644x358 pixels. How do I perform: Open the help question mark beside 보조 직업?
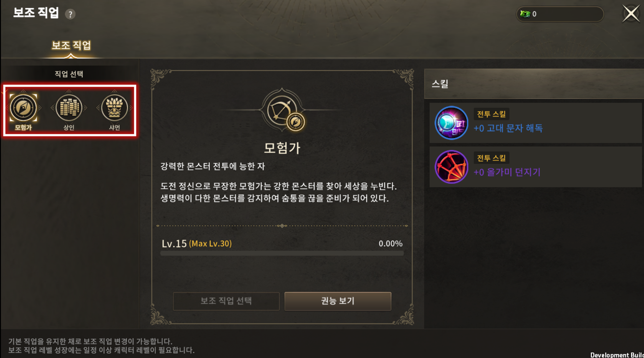tap(70, 14)
